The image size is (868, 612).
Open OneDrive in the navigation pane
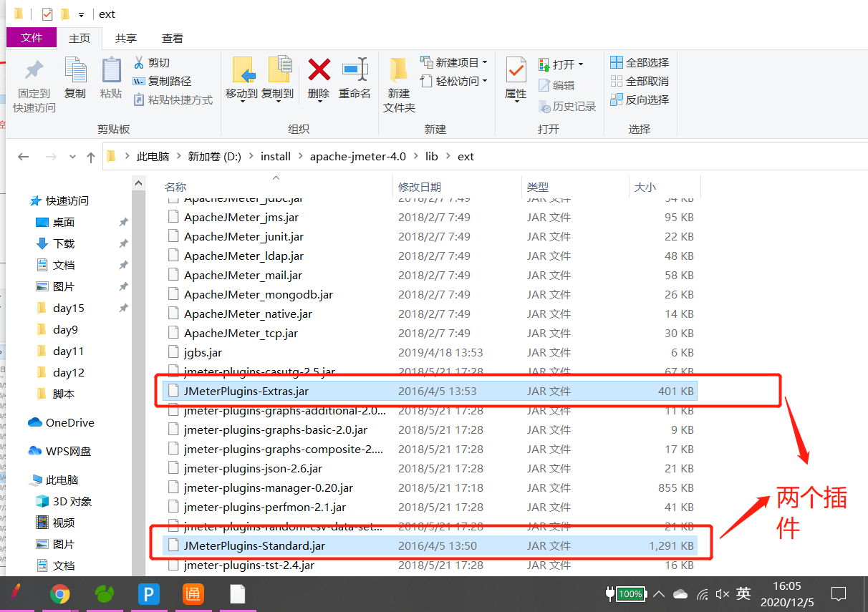click(x=62, y=423)
